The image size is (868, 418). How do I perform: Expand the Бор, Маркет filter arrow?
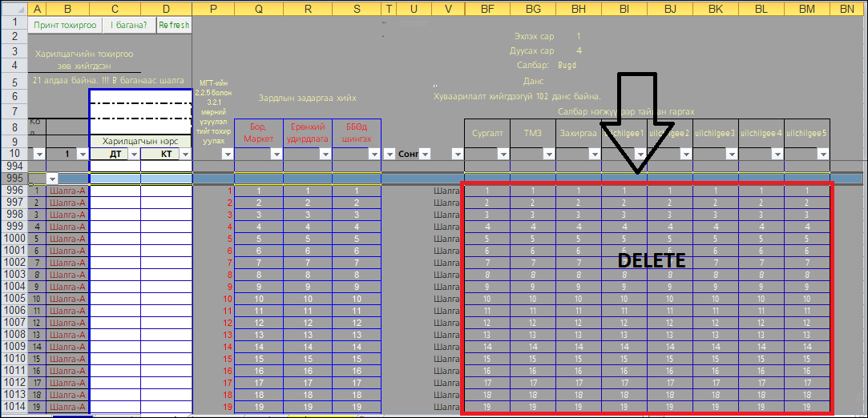coord(276,154)
